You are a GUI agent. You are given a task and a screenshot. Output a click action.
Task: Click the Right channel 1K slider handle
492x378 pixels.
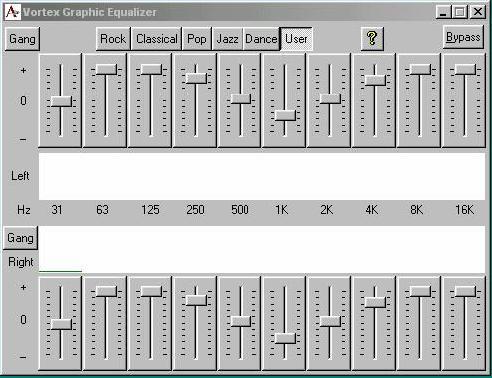pos(285,338)
